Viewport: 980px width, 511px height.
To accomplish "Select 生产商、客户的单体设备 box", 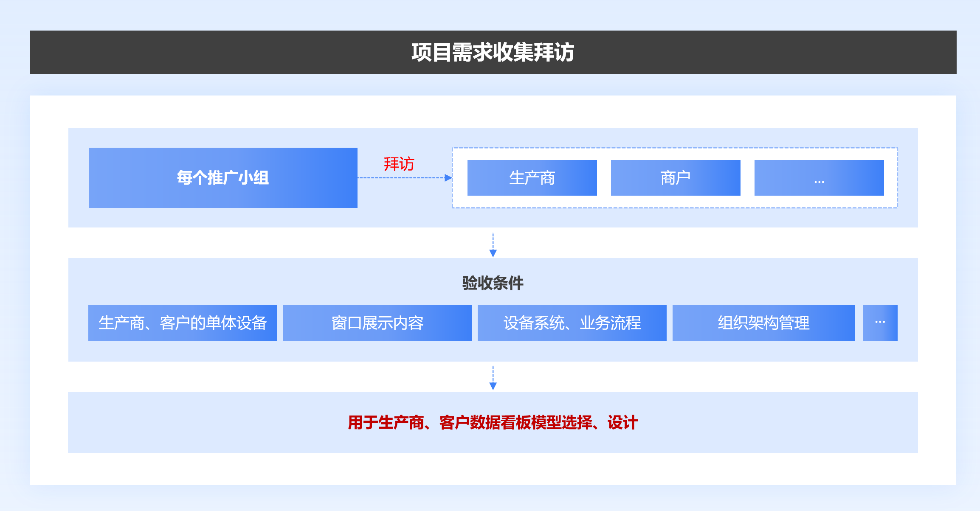I will pyautogui.click(x=183, y=323).
